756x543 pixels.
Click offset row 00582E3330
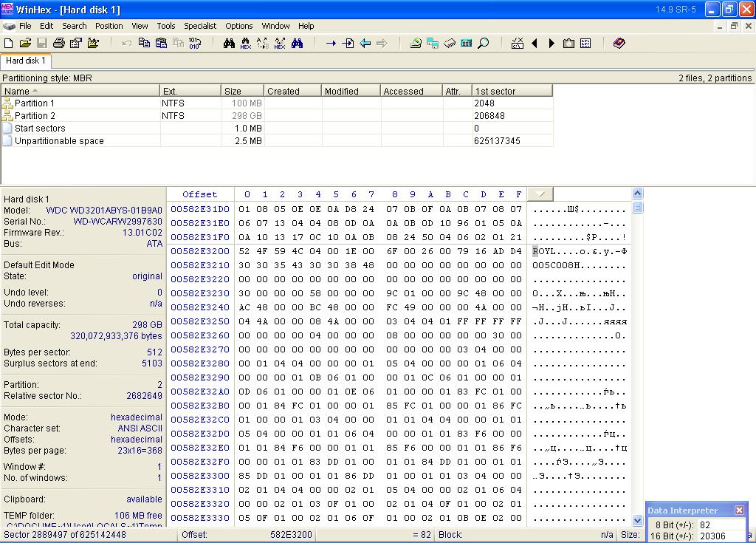coord(199,518)
